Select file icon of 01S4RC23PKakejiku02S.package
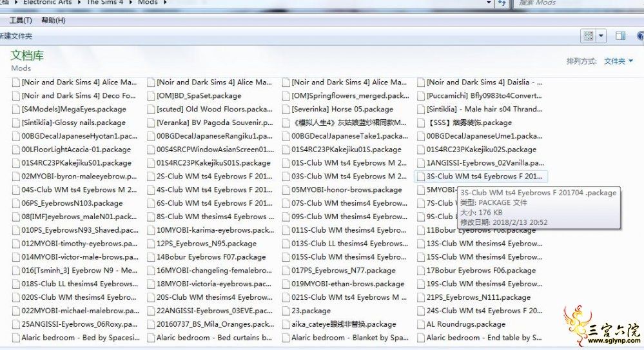644x350 pixels. tap(421, 150)
